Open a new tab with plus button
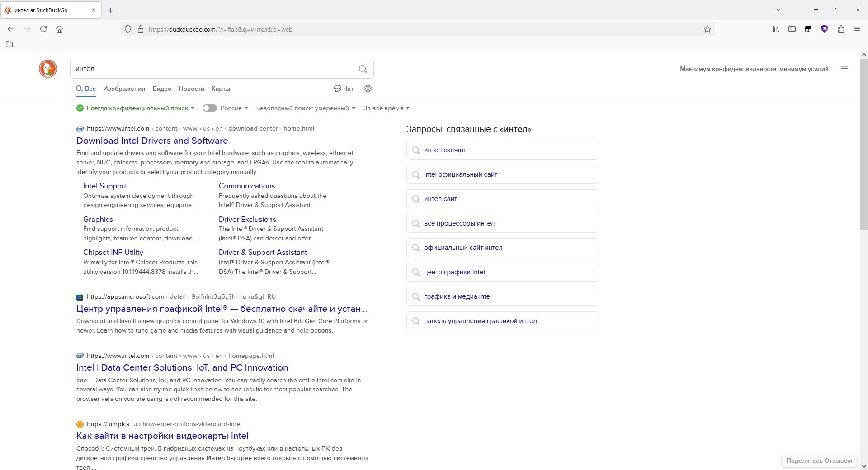Screen dimensions: 868x470 (x=111, y=10)
